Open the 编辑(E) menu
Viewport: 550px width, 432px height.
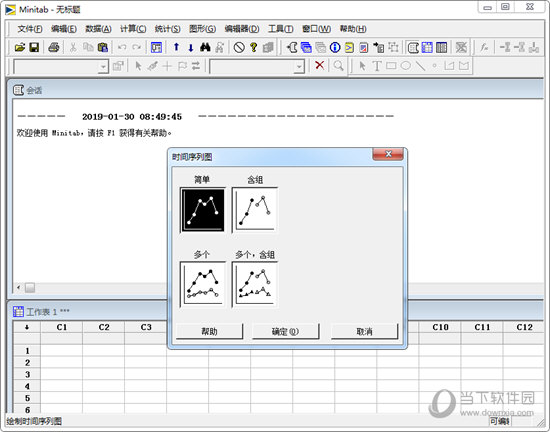click(x=64, y=29)
